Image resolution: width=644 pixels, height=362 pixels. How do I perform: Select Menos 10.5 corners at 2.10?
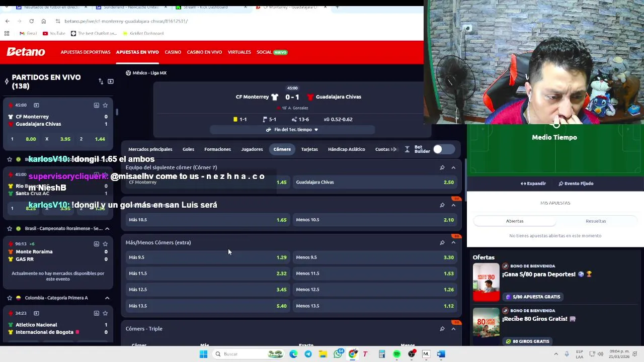pyautogui.click(x=375, y=220)
